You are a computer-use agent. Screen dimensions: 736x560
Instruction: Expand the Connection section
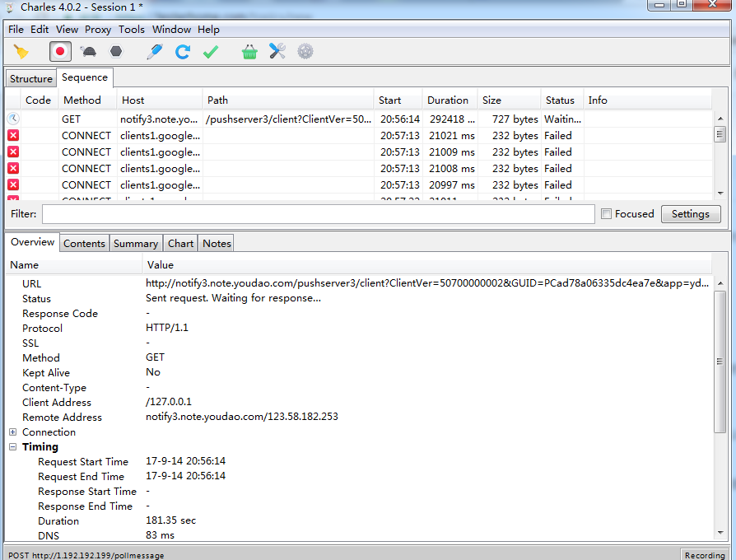(x=13, y=432)
